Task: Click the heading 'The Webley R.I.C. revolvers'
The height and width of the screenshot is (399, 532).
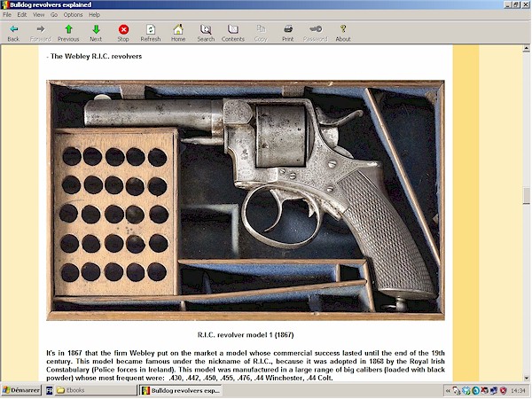Action: 96,57
